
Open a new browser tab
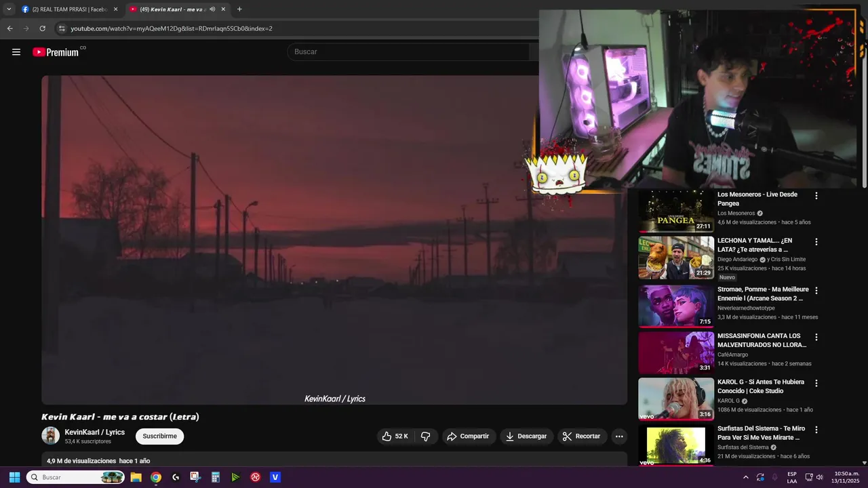[x=239, y=9]
